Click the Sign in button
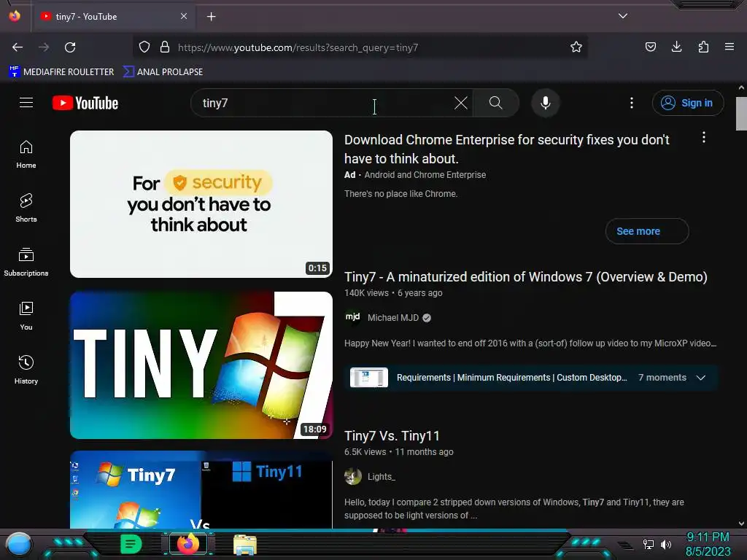Image resolution: width=747 pixels, height=560 pixels. click(688, 103)
